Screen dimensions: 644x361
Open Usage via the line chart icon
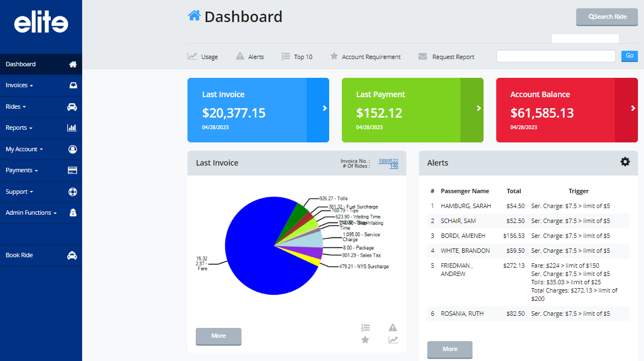(191, 56)
